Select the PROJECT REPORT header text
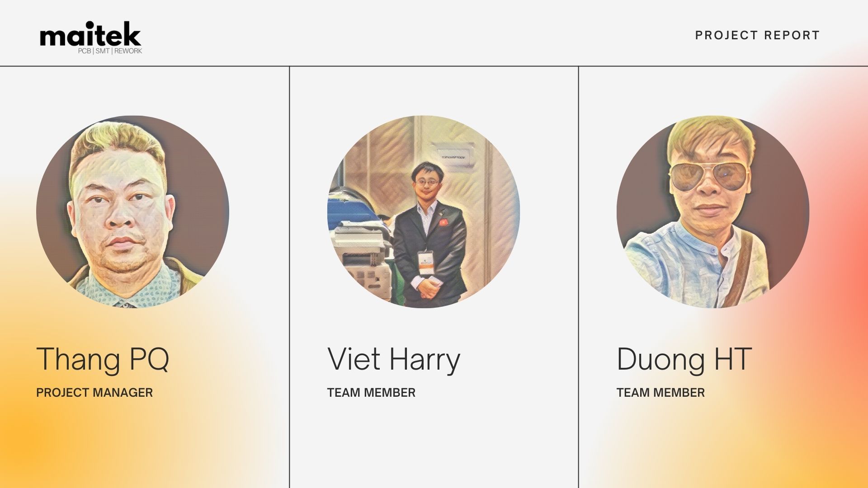 (757, 35)
